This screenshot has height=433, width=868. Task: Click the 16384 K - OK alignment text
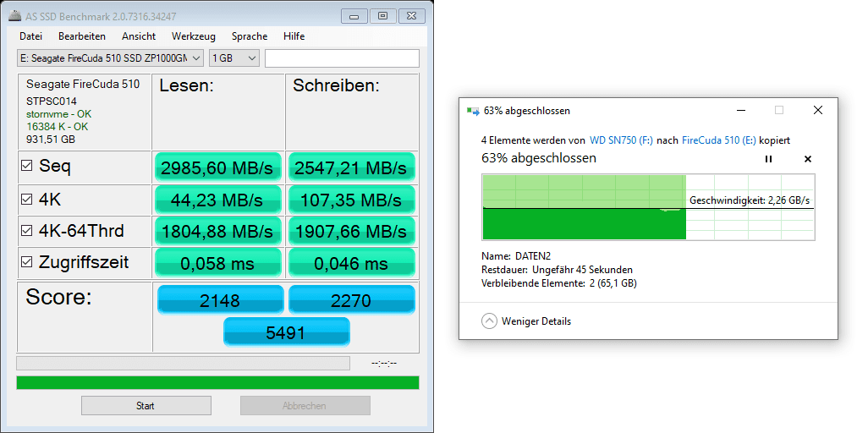[57, 127]
